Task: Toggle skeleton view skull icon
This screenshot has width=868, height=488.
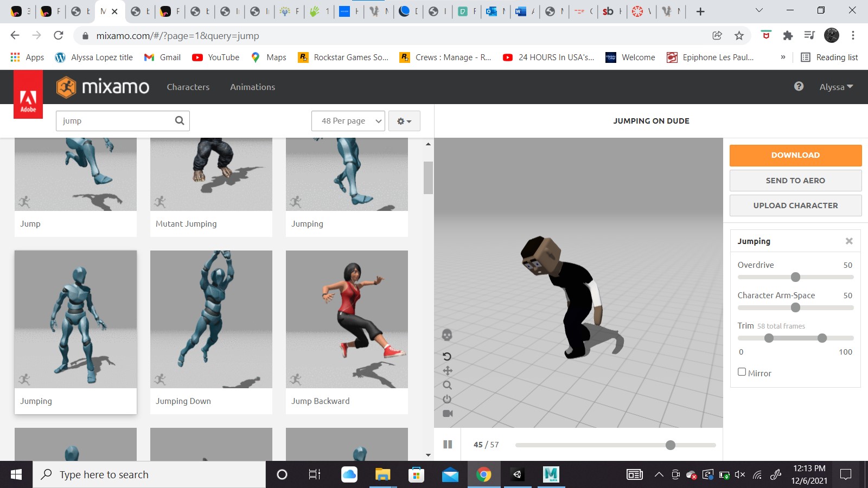Action: [x=447, y=335]
